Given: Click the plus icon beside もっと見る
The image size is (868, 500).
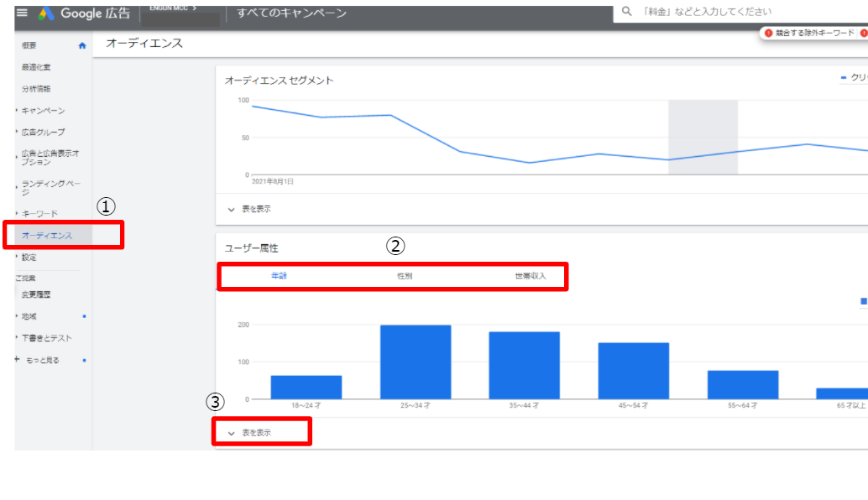Looking at the screenshot, I should 17,360.
